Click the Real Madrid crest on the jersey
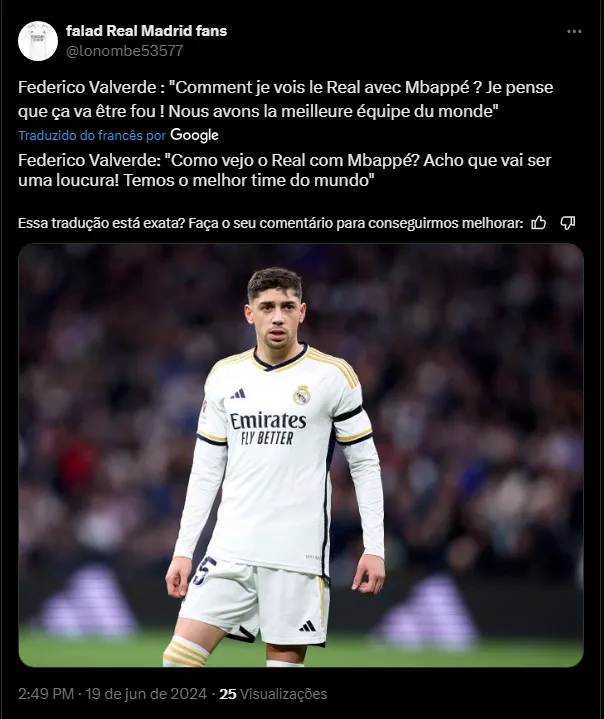This screenshot has height=719, width=604. click(x=302, y=395)
